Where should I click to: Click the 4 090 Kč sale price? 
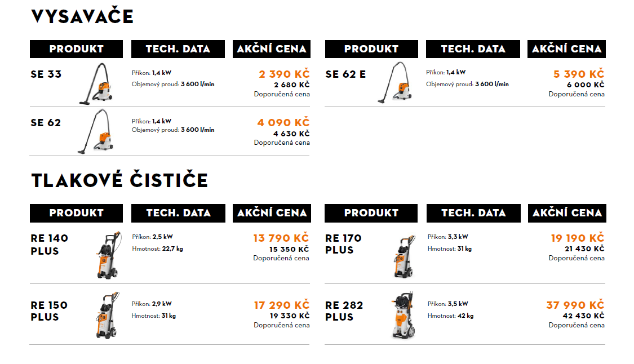tap(283, 122)
